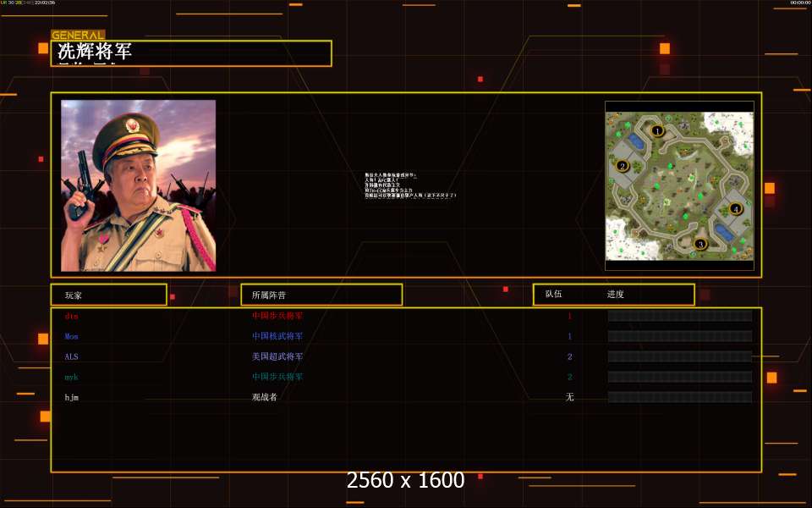Click the general's portrait image
Image resolution: width=812 pixels, height=508 pixels.
pos(138,185)
